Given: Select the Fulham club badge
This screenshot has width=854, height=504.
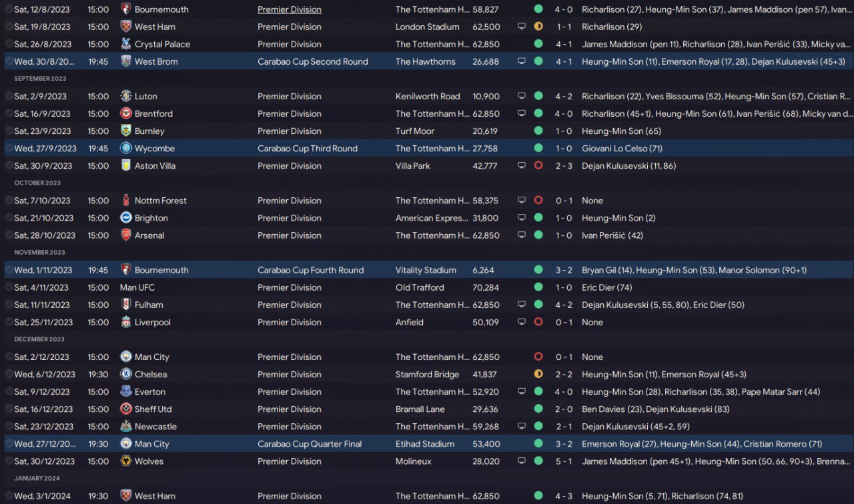Looking at the screenshot, I should (125, 305).
